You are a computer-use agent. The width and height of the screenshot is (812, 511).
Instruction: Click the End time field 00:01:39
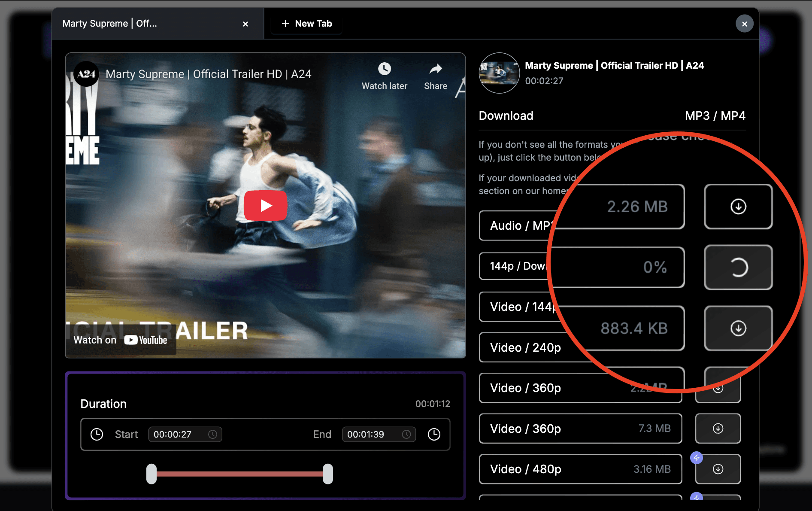point(379,434)
